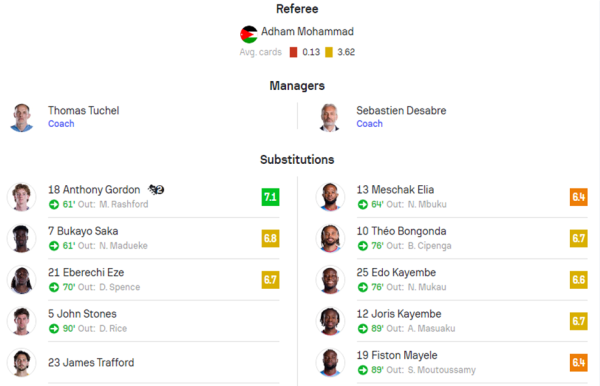Image resolution: width=600 pixels, height=386 pixels.
Task: Click John Stones' green substitution arrow
Action: [x=54, y=328]
